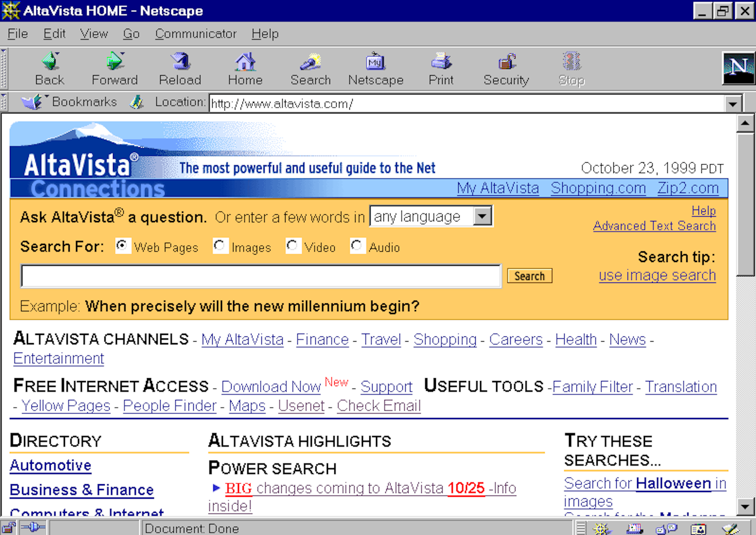
Task: Select the Images search radio button
Action: pos(220,246)
